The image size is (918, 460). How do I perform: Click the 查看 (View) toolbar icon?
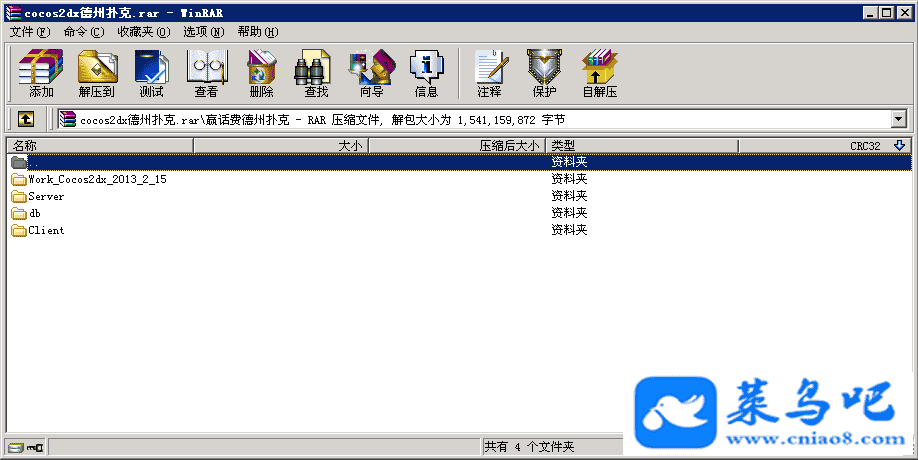coord(207,73)
